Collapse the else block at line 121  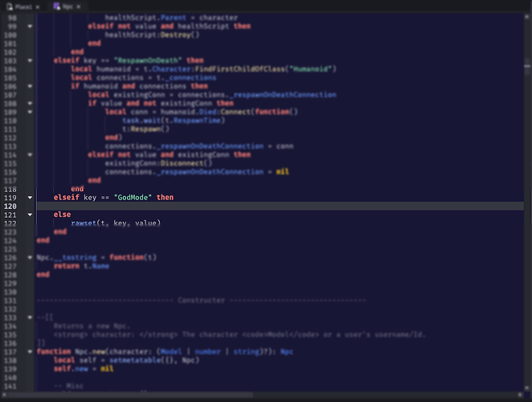(30, 215)
